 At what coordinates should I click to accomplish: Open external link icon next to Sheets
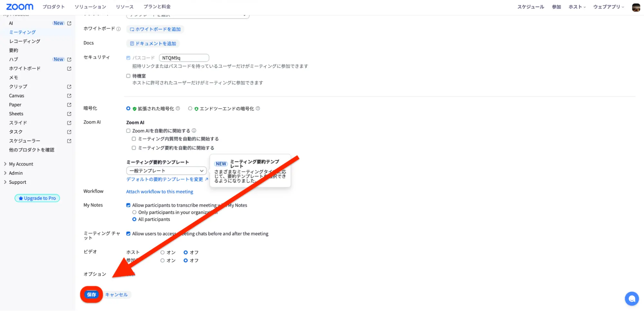(69, 114)
